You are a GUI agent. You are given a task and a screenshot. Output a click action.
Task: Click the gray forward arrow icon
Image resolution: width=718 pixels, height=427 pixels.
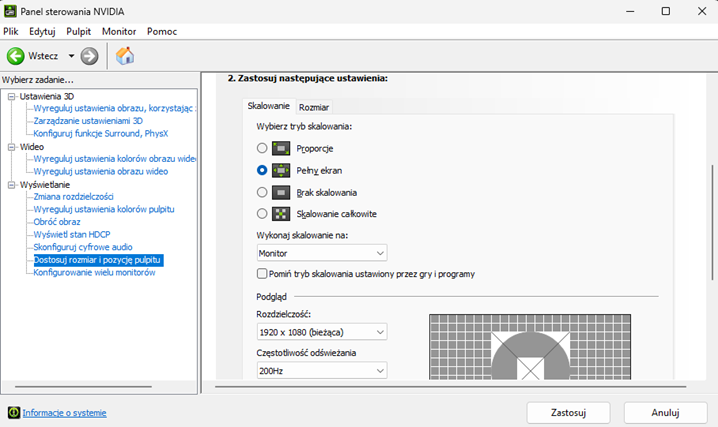click(89, 56)
